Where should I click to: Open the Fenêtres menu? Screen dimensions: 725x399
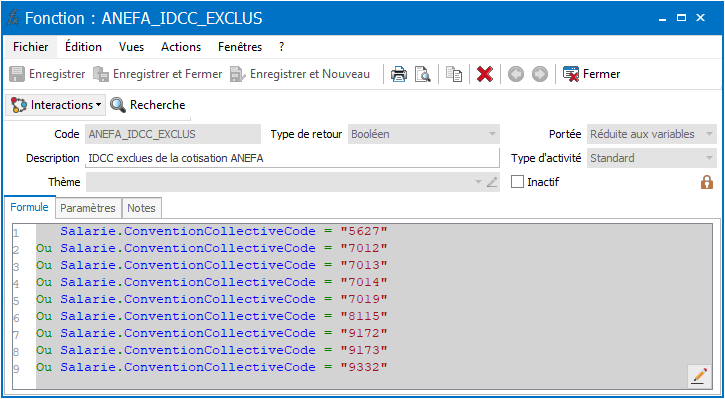tap(240, 47)
